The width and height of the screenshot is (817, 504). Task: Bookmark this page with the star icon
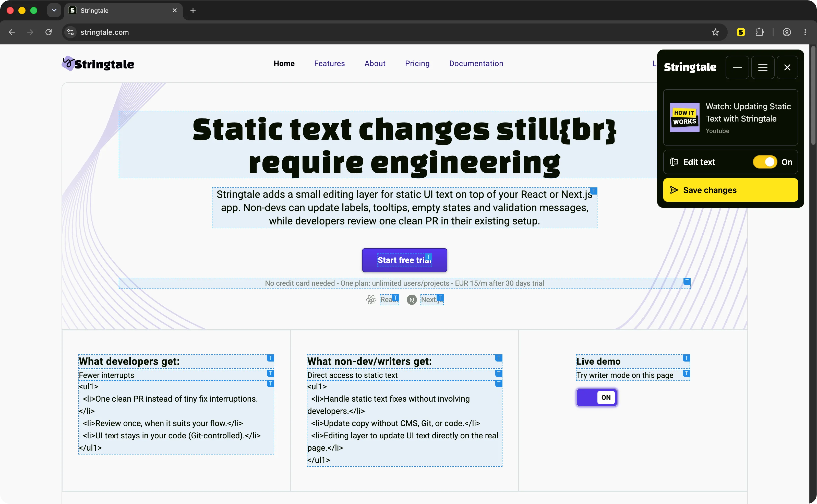point(715,32)
